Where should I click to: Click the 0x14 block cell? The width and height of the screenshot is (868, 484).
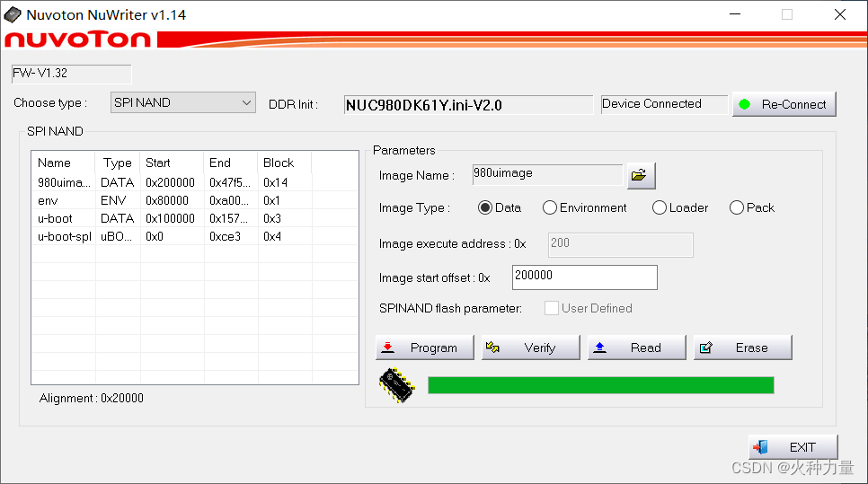click(x=275, y=182)
